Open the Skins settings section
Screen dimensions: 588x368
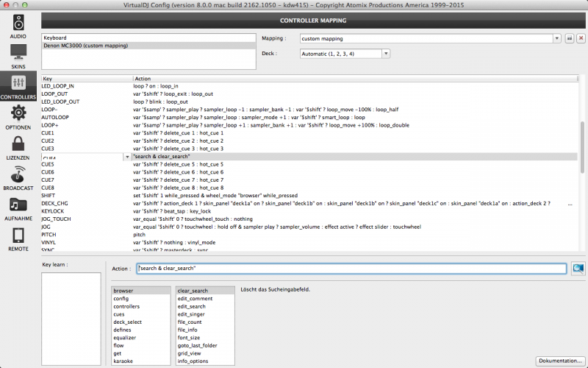(x=18, y=56)
